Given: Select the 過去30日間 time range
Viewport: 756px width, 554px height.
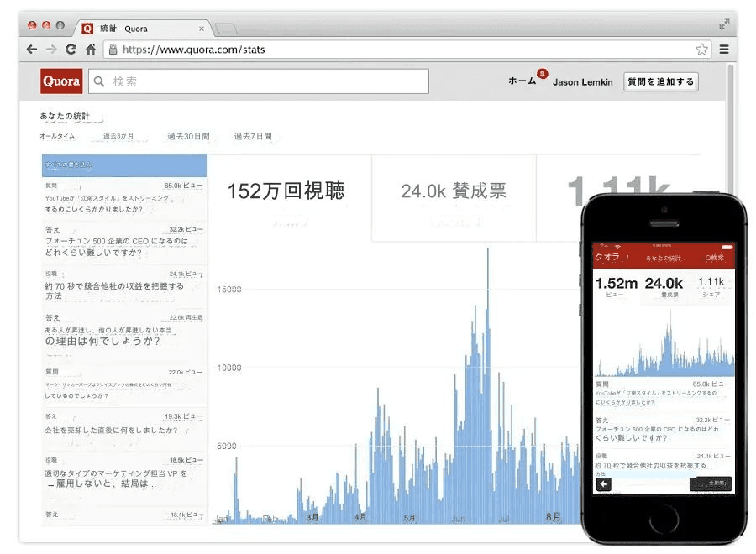Looking at the screenshot, I should [188, 136].
